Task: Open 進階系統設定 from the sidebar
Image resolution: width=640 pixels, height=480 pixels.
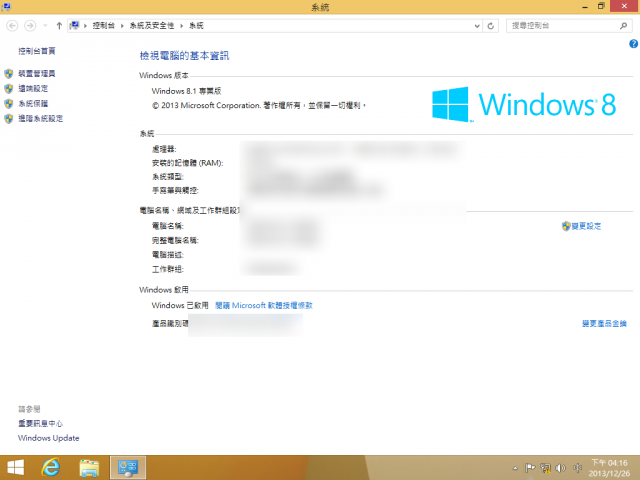Action: point(40,119)
